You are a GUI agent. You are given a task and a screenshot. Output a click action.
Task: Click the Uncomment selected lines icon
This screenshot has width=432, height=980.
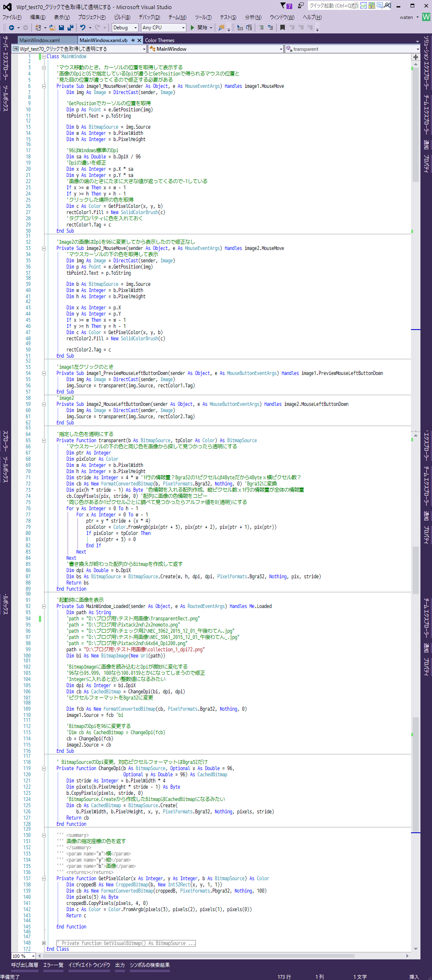[270, 28]
